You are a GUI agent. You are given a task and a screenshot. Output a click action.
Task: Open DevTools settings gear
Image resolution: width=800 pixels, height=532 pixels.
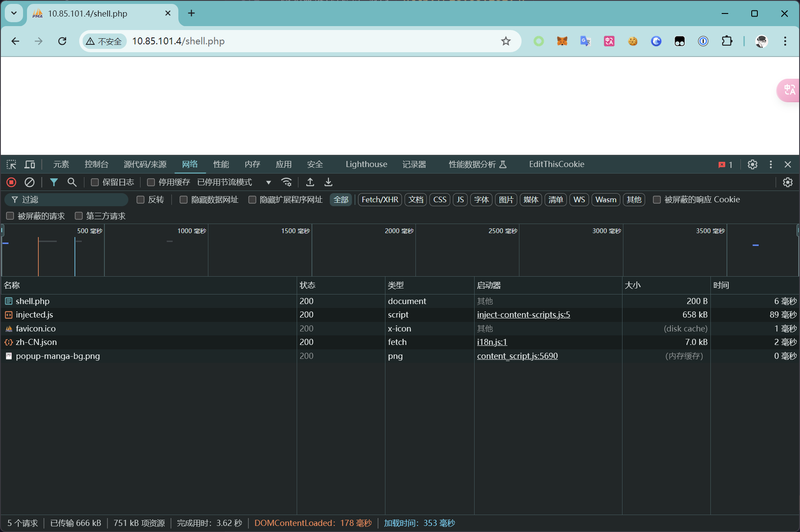click(x=753, y=164)
